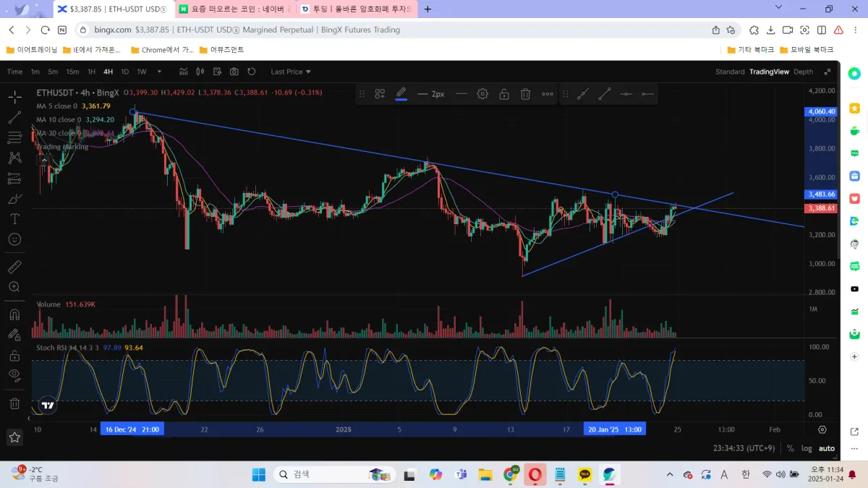This screenshot has width=868, height=488.
Task: Activate the magnet snap mode
Action: (14, 314)
